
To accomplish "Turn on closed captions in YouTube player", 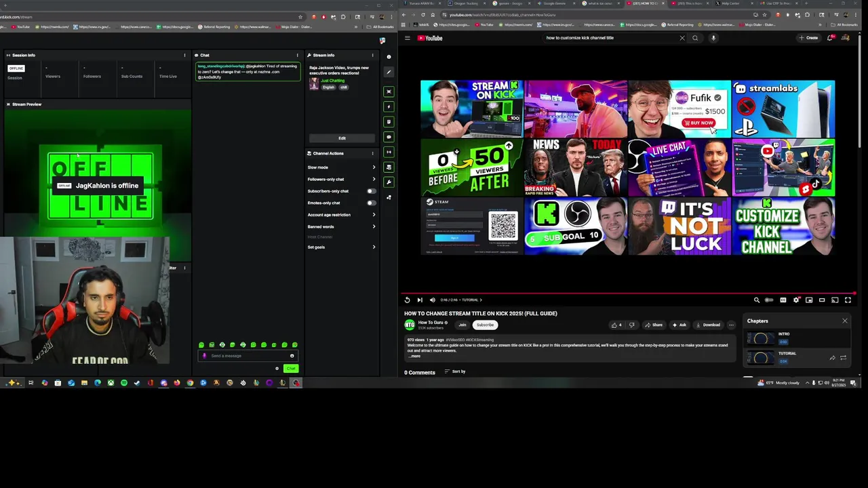I will [783, 300].
